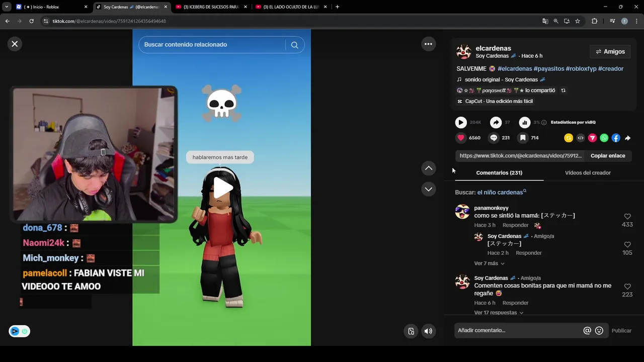The height and width of the screenshot is (362, 644).
Task: Open the Chrome three-dot menu
Action: 636,21
